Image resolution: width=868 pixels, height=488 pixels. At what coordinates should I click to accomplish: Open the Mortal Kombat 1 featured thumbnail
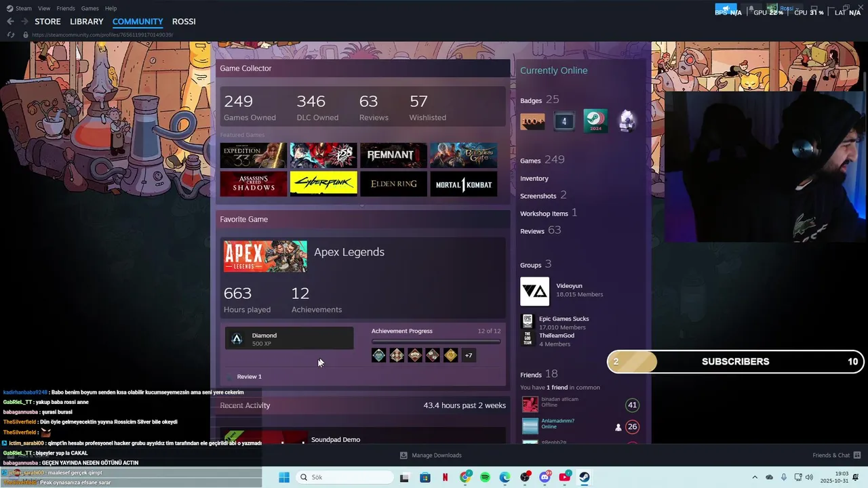pos(463,184)
